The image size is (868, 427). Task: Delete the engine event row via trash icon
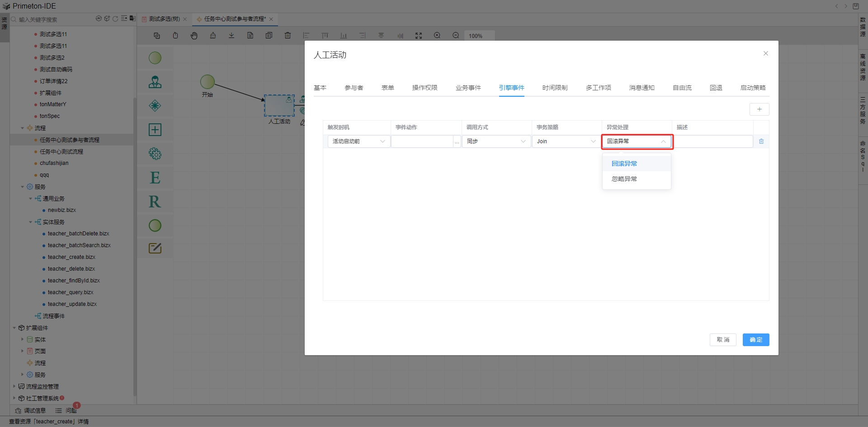point(761,141)
